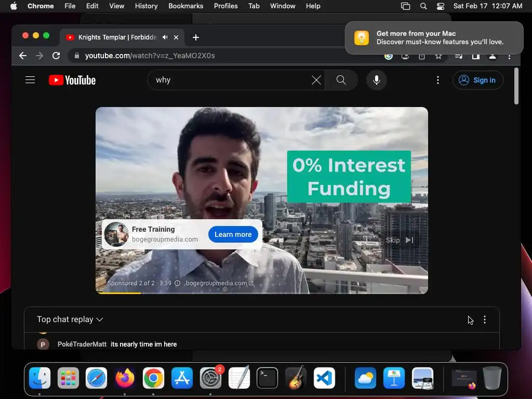Open Terminal from the Dock

[x=267, y=378]
